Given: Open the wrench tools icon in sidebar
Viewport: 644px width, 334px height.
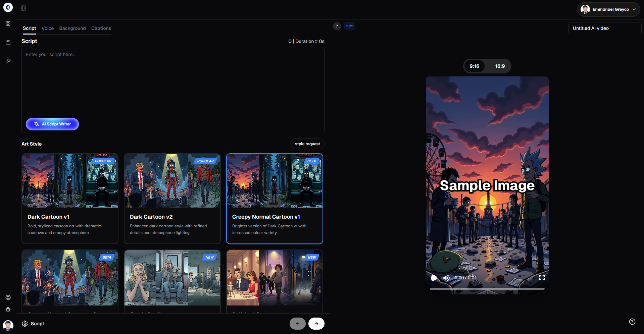Looking at the screenshot, I should 8,61.
